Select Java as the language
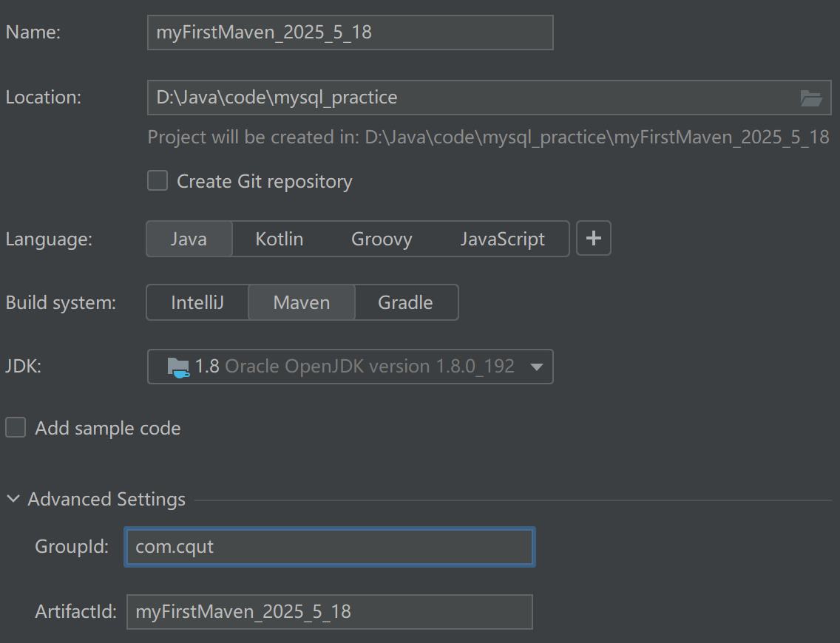Image resolution: width=840 pixels, height=643 pixels. tap(189, 239)
